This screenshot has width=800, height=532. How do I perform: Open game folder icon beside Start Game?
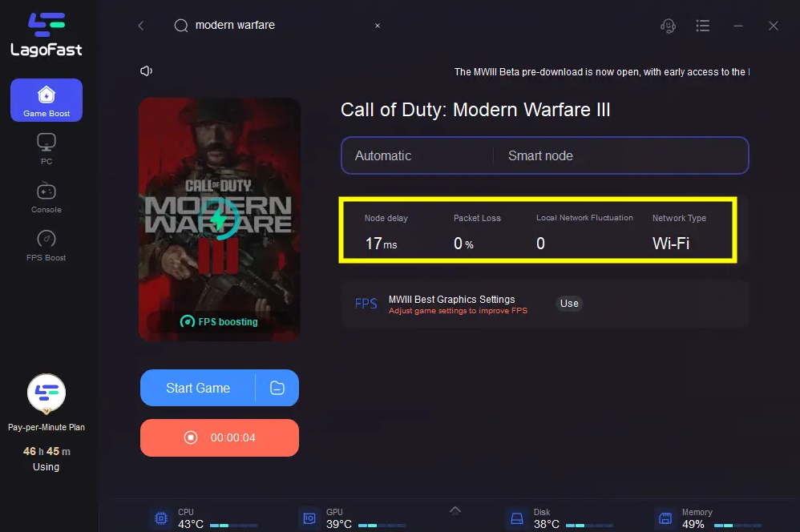(277, 388)
